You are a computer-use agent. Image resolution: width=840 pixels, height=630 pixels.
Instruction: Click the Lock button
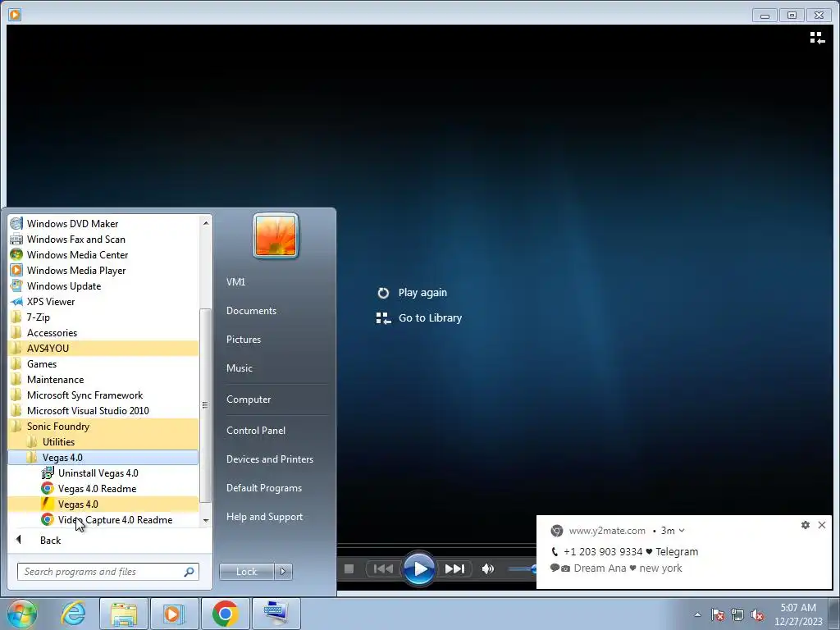click(x=246, y=572)
